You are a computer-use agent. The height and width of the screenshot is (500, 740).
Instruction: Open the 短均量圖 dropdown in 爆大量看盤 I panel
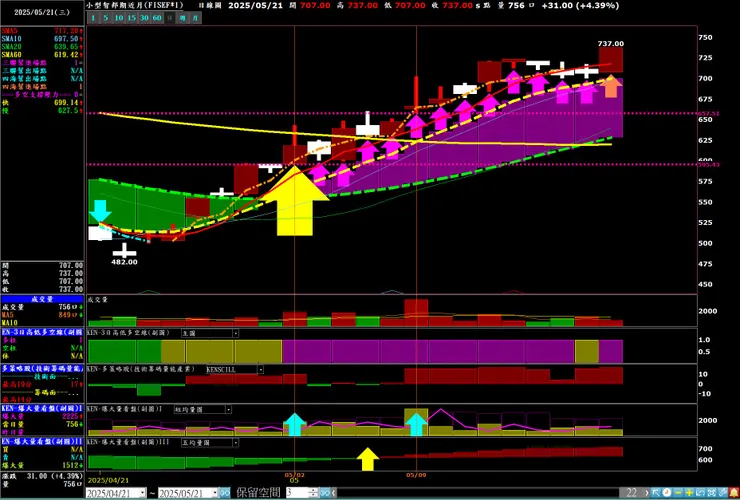click(228, 409)
